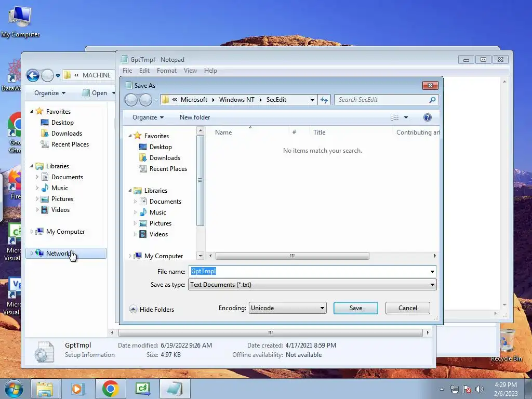Screen dimensions: 532x399
Task: Click the refresh icon beside the SecEdit path
Action: coord(324,100)
